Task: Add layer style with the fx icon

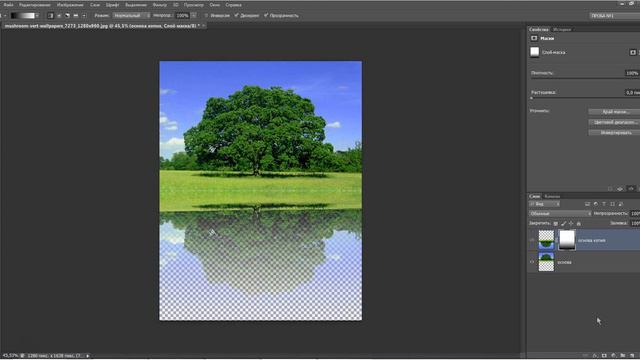Action: pos(595,356)
